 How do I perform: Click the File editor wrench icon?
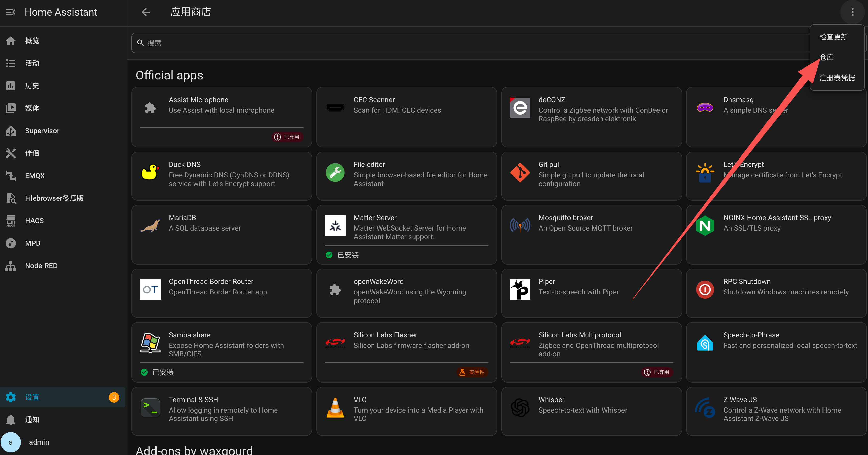click(335, 173)
